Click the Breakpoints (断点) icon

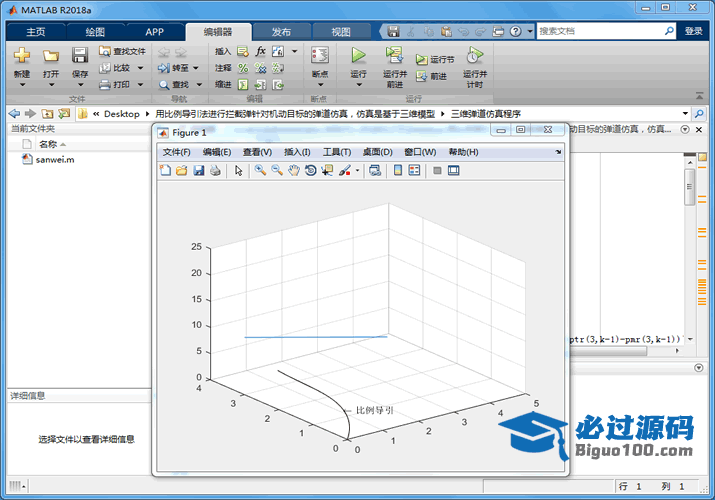(320, 56)
